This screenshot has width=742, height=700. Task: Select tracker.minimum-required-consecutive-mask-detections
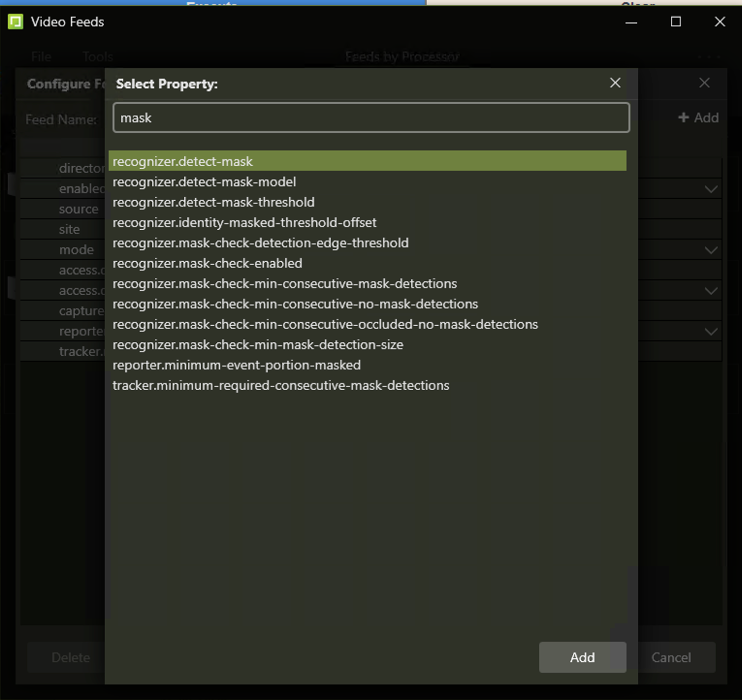click(x=281, y=385)
